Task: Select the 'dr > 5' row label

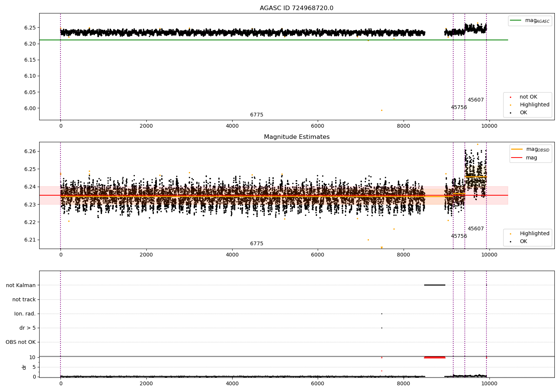Action: (x=28, y=328)
